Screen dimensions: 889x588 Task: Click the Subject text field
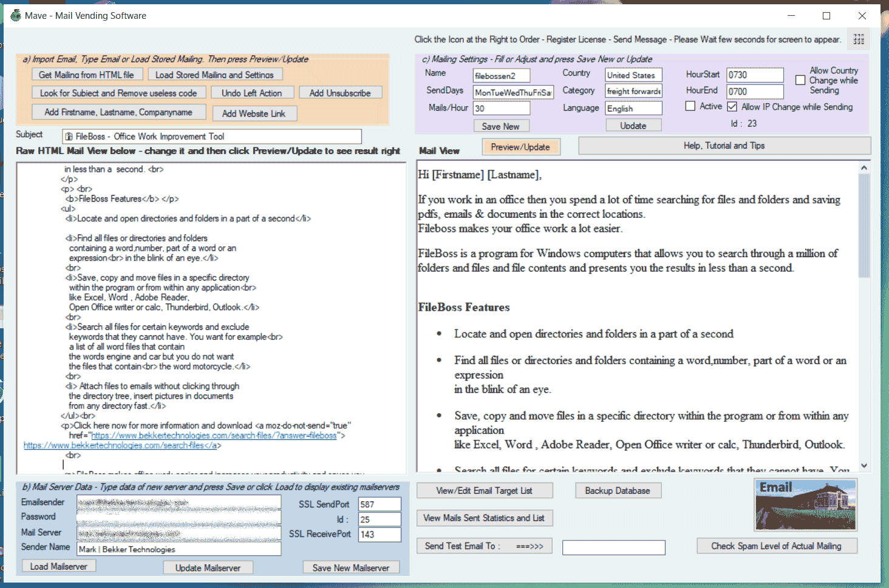tap(212, 137)
